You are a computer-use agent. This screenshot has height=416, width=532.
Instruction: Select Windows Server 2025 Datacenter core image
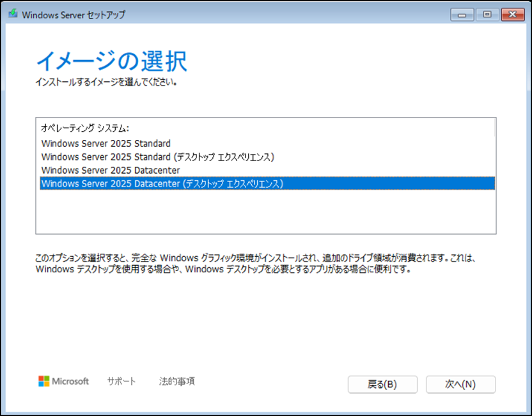267,170
